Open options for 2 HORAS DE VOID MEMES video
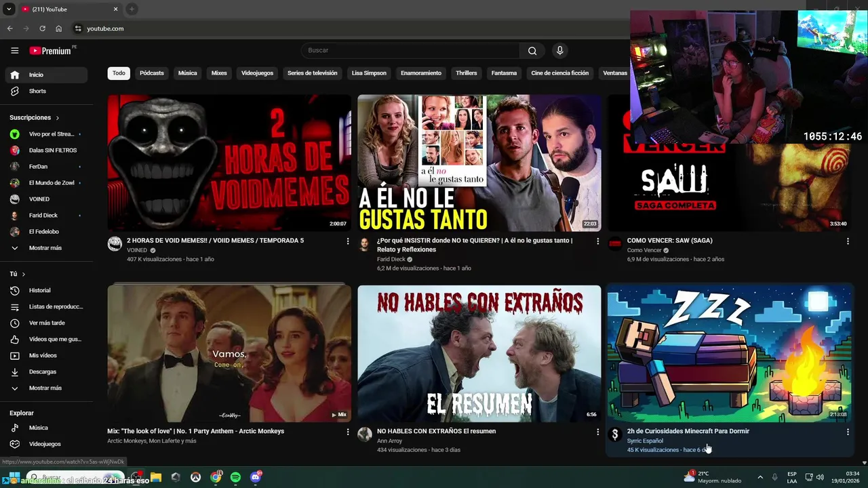Screen dimensions: 868x488 pos(348,241)
